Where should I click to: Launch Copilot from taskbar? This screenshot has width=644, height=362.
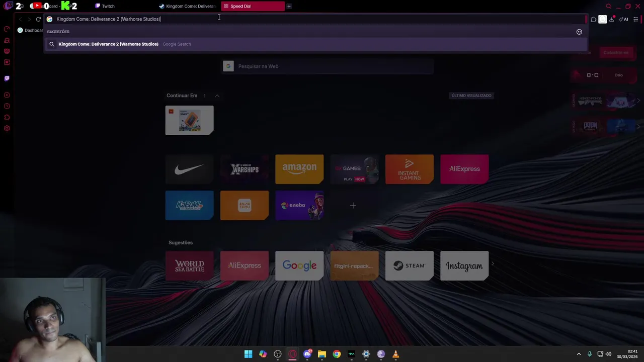pyautogui.click(x=263, y=354)
